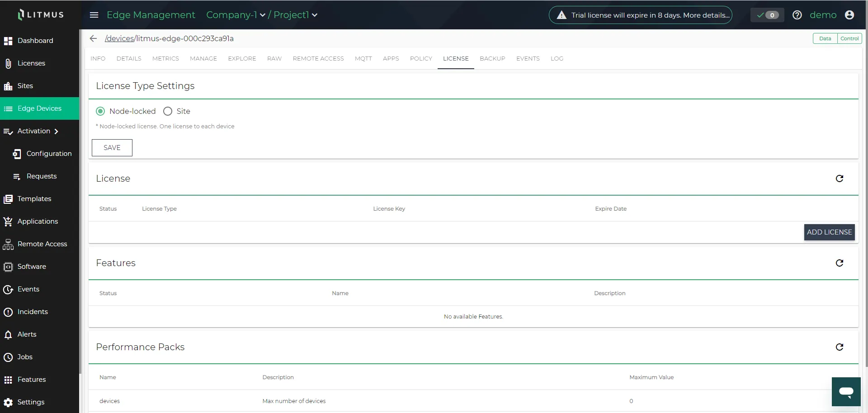
Task: Click the ADD LICENSE button
Action: point(829,232)
